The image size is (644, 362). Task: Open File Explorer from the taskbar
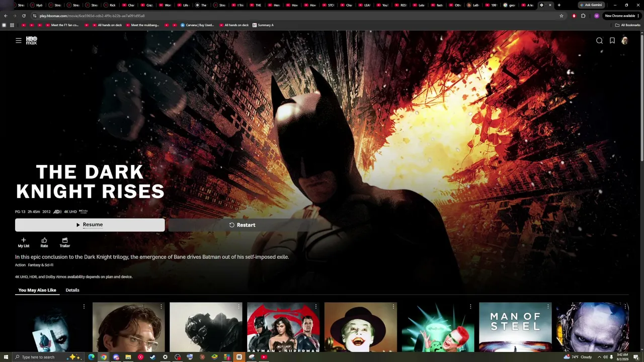[x=128, y=357]
